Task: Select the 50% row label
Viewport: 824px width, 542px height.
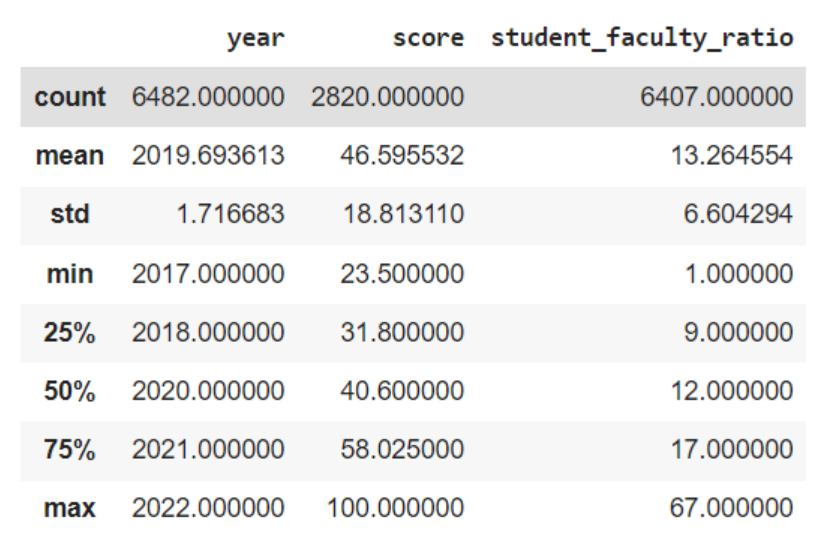Action: (70, 391)
